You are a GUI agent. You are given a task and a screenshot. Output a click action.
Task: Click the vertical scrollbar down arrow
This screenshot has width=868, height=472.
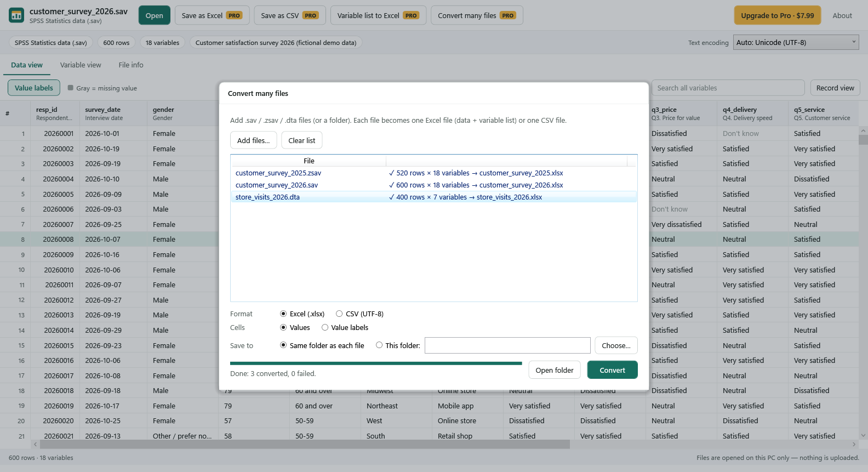pyautogui.click(x=863, y=436)
